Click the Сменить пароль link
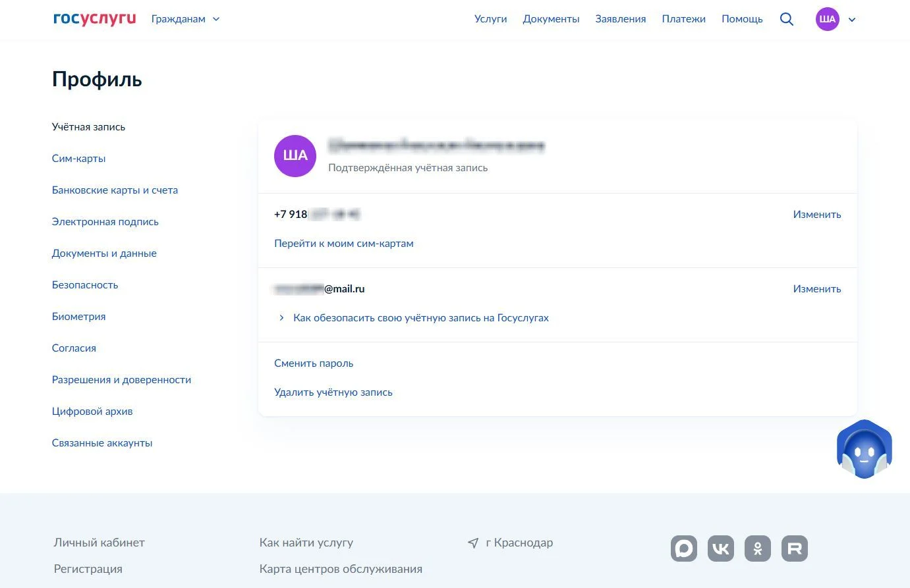The image size is (910, 588). pos(314,363)
